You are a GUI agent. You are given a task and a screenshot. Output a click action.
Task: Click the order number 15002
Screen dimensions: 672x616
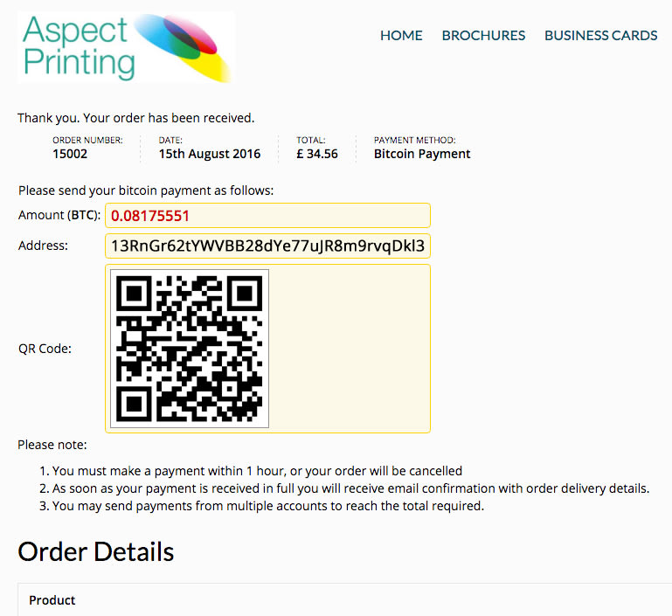(x=70, y=154)
